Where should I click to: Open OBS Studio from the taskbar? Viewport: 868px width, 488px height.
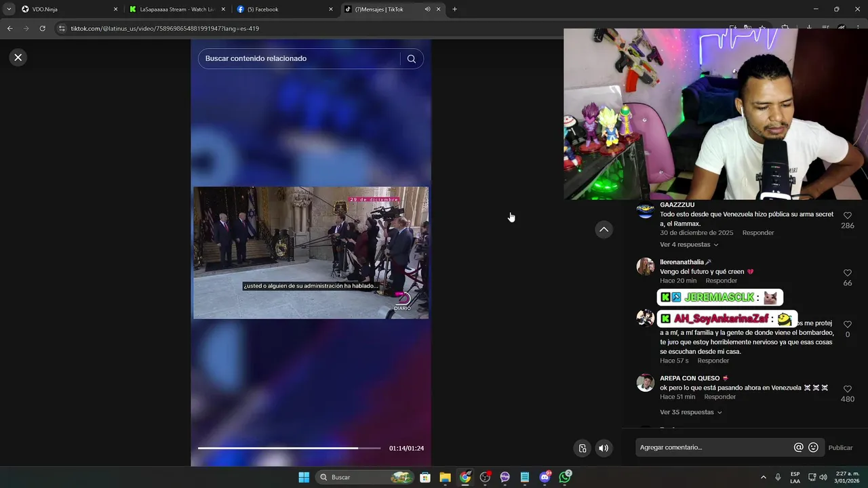tap(485, 477)
